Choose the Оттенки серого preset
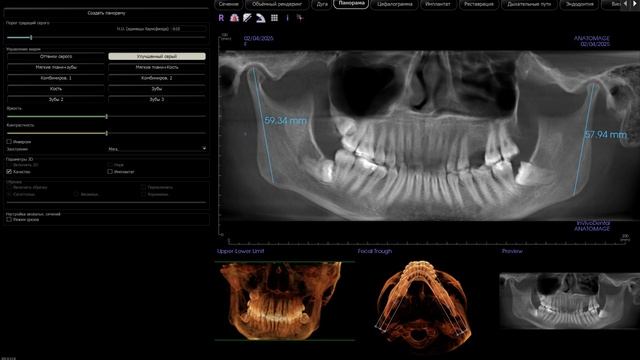The image size is (640, 360). [56, 56]
